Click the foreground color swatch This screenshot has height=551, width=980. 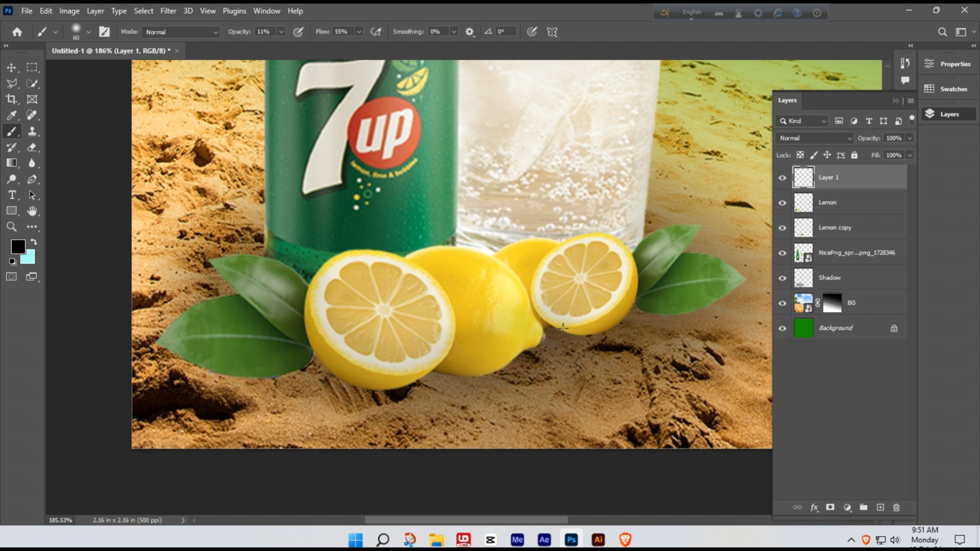[18, 247]
